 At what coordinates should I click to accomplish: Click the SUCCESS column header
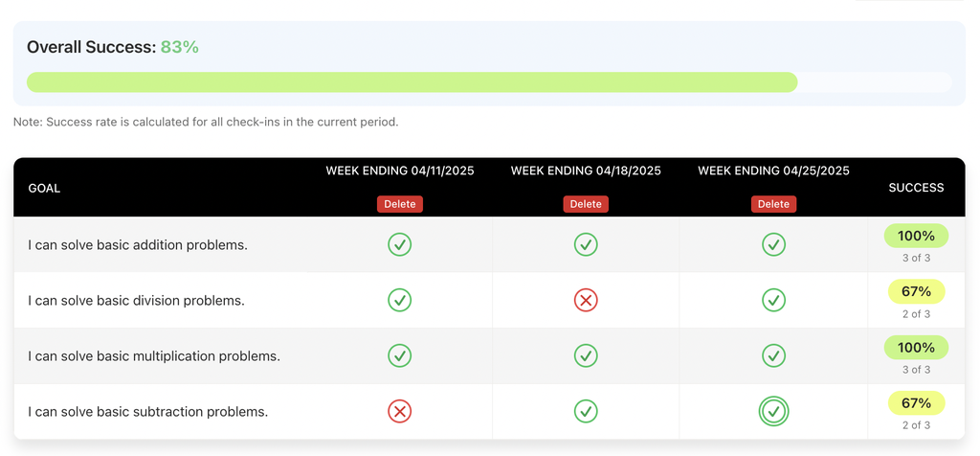pyautogui.click(x=916, y=188)
